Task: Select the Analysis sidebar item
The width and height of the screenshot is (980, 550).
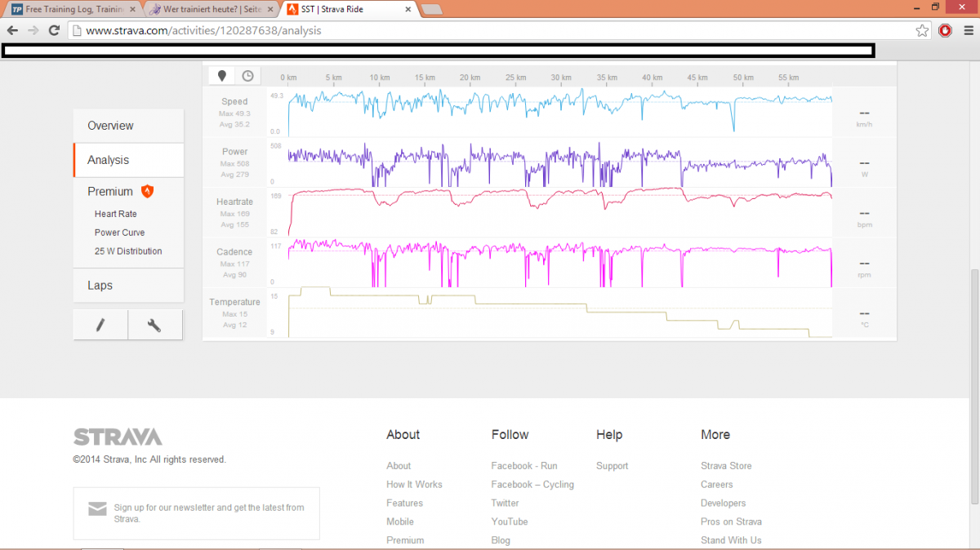Action: coord(128,160)
